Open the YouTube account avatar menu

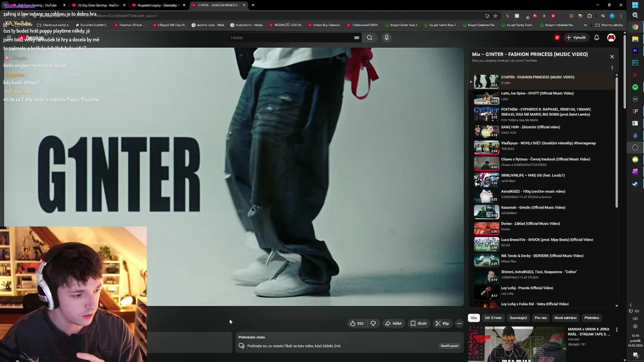(x=611, y=38)
